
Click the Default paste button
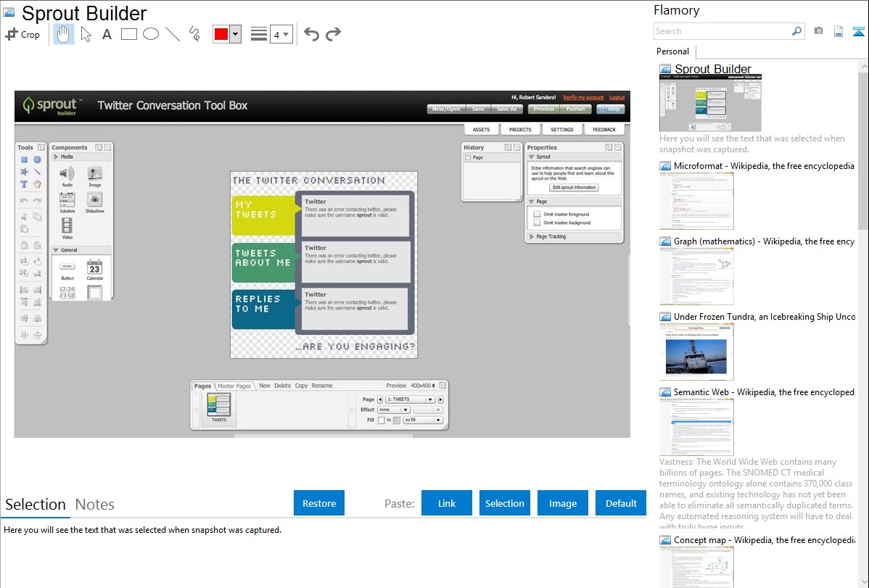click(621, 503)
